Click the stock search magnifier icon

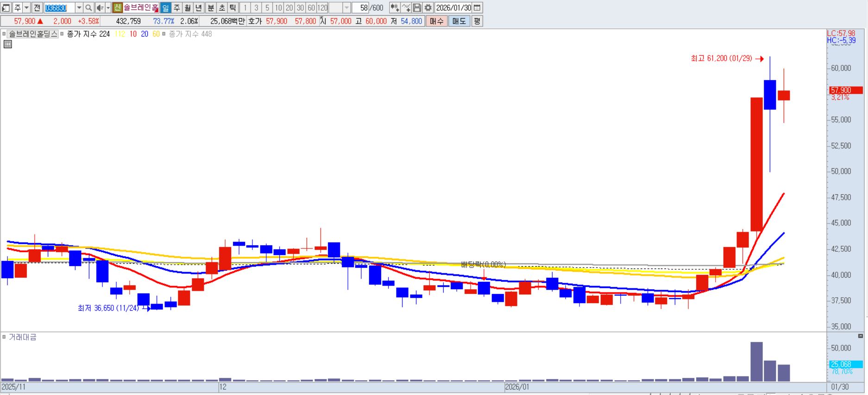pyautogui.click(x=88, y=8)
